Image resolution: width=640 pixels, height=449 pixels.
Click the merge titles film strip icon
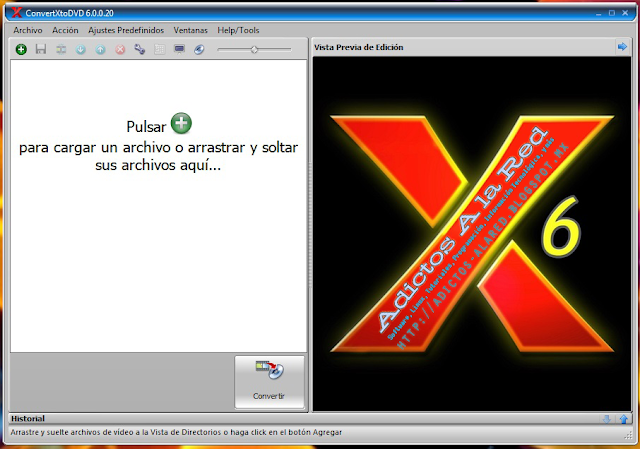(x=61, y=49)
